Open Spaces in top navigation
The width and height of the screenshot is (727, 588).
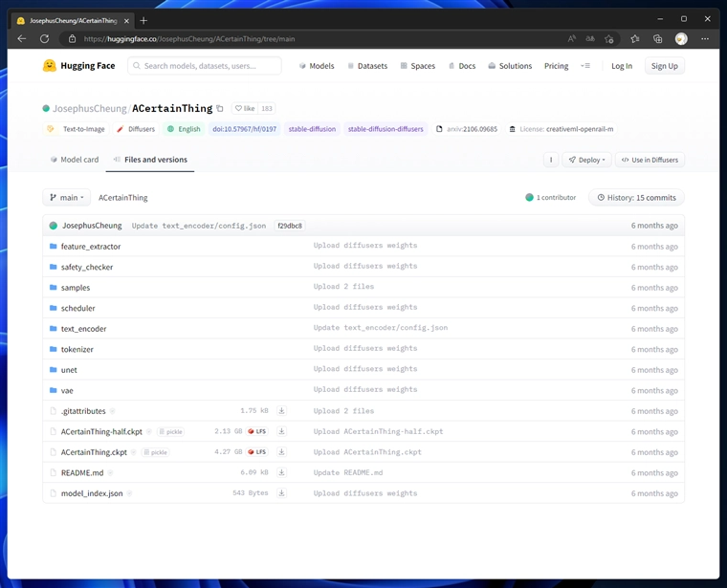tap(418, 66)
